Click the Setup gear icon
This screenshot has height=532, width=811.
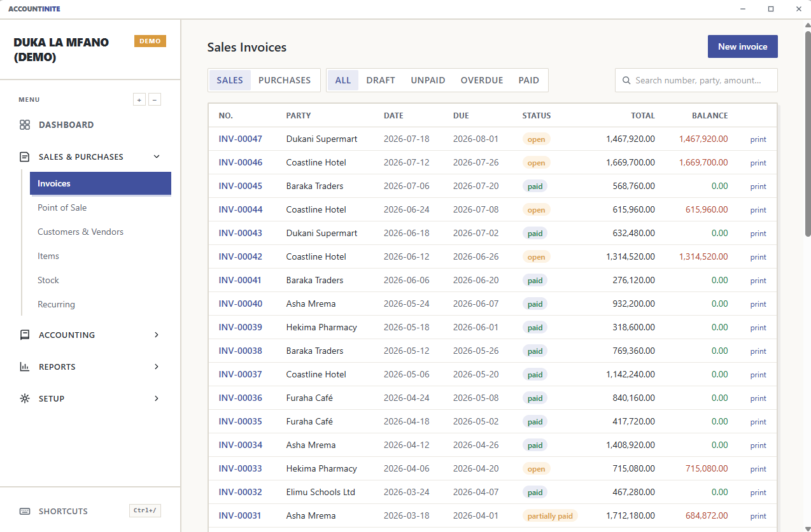point(25,398)
